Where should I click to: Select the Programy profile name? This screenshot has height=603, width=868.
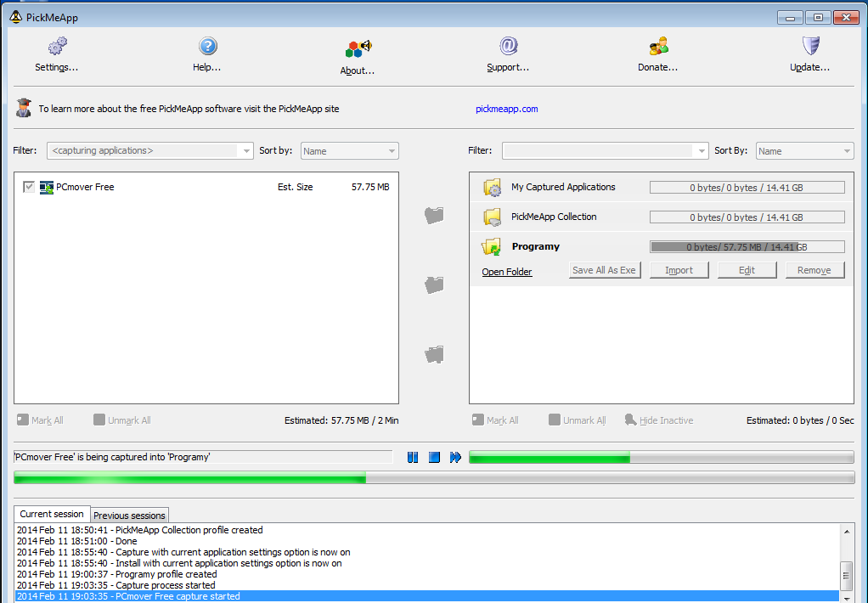[536, 246]
